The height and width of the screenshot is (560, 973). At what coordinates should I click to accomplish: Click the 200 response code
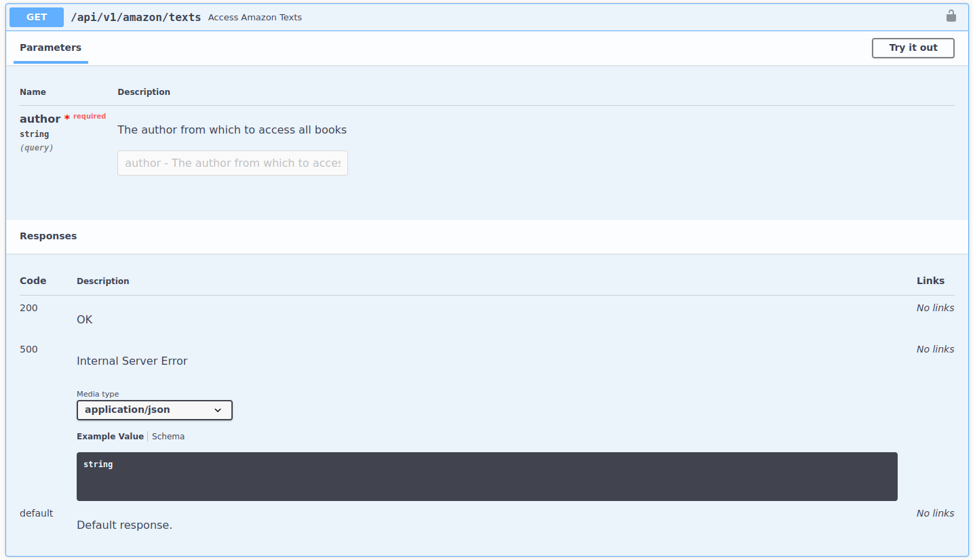(28, 308)
